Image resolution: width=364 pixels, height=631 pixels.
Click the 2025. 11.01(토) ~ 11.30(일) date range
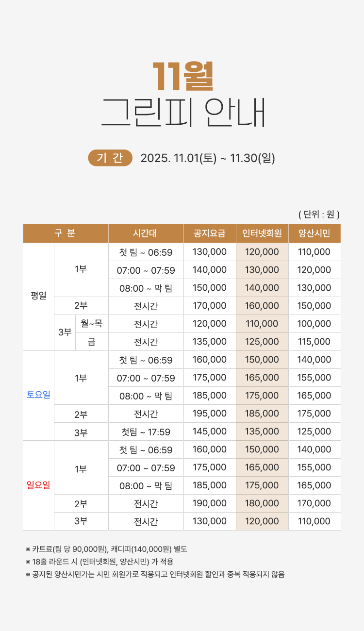point(208,158)
